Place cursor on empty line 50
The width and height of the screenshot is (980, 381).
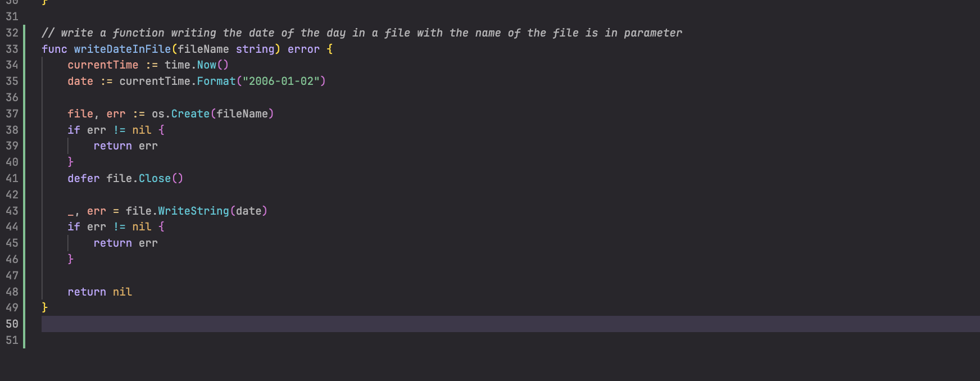click(337, 324)
